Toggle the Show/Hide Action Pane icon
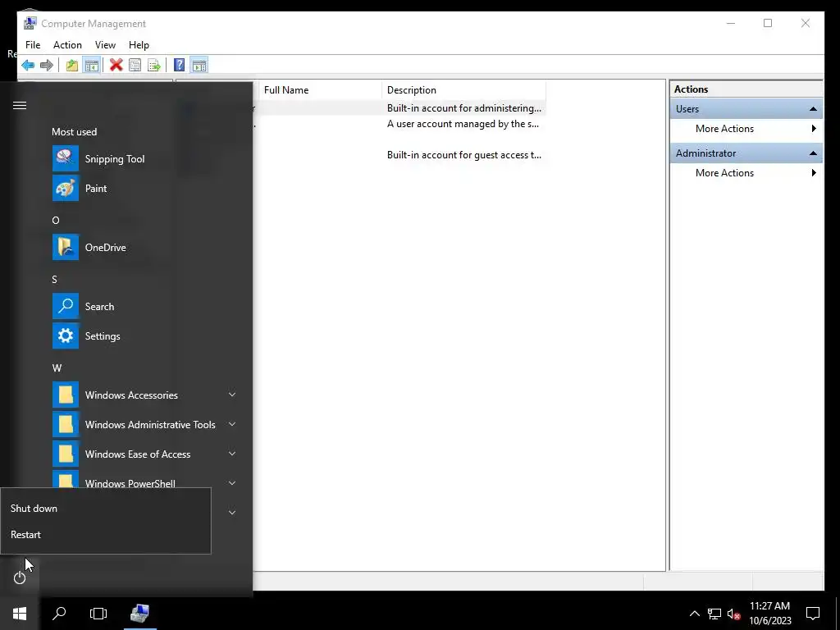 tap(199, 66)
